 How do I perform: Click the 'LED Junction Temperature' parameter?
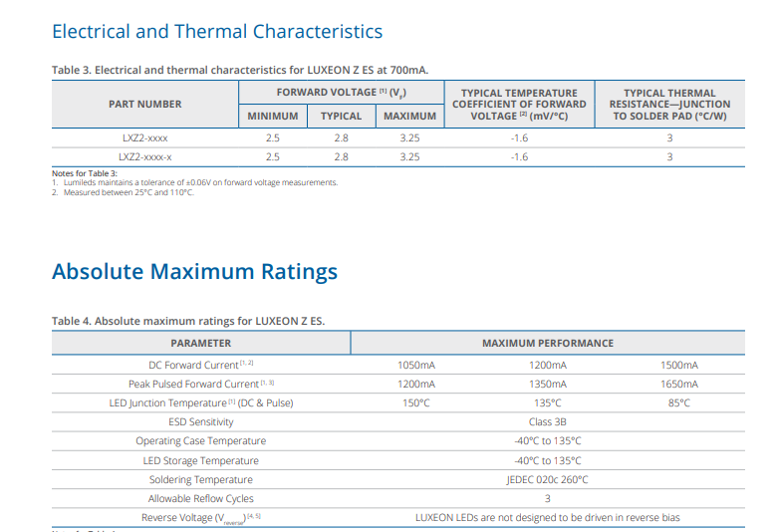click(201, 402)
